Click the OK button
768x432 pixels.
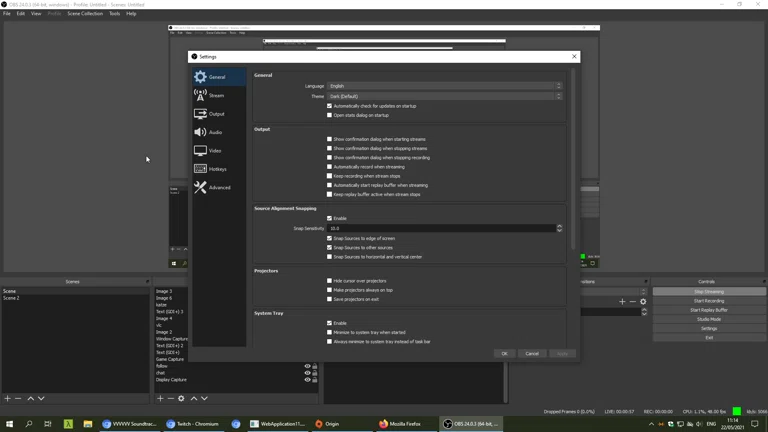504,353
